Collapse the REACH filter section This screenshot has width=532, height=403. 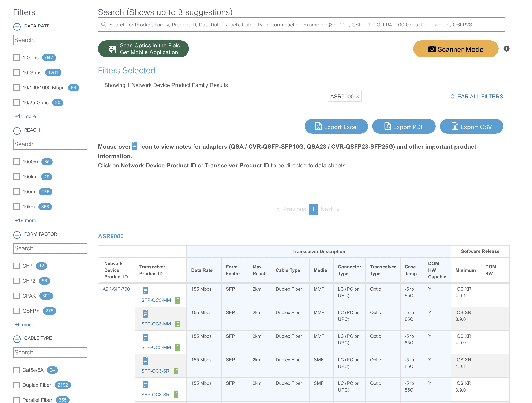click(x=17, y=131)
